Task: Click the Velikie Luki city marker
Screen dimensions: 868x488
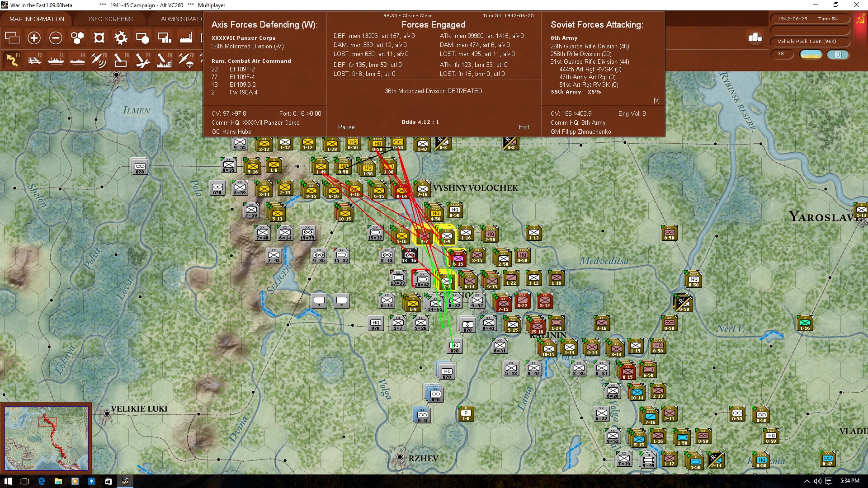Action: pos(107,413)
